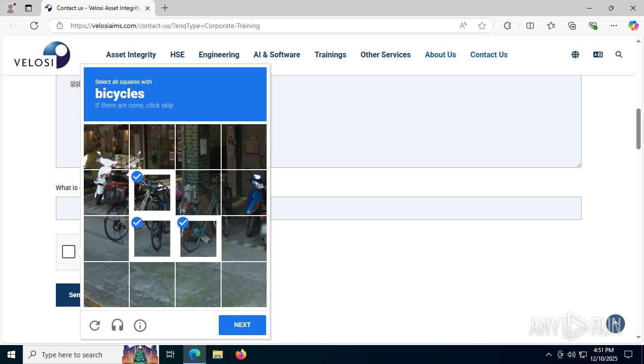The width and height of the screenshot is (644, 364).
Task: Click the page vertical scrollbar thumb
Action: tap(638, 129)
